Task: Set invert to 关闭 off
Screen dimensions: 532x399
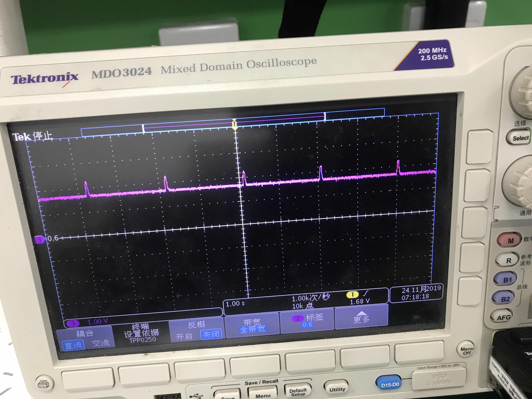Action: 211,334
